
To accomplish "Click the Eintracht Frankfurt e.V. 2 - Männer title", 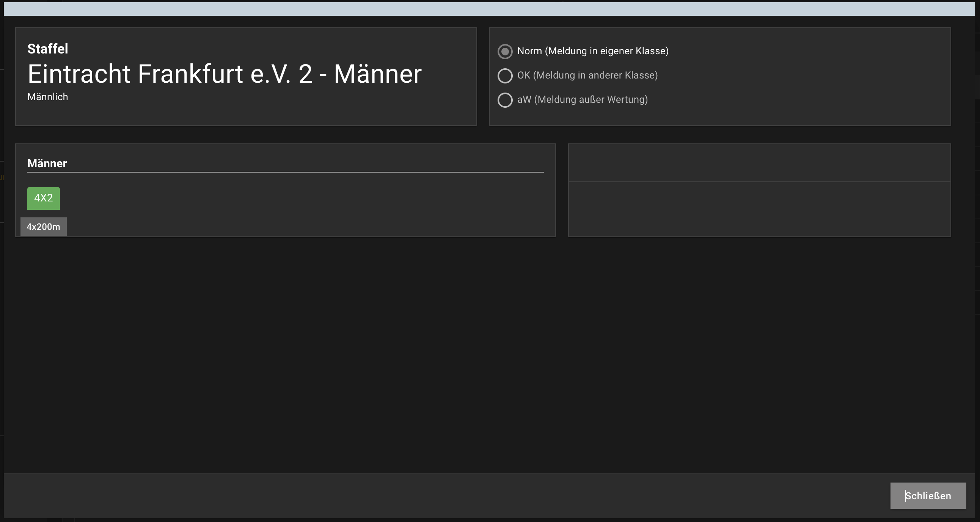I will tap(225, 74).
